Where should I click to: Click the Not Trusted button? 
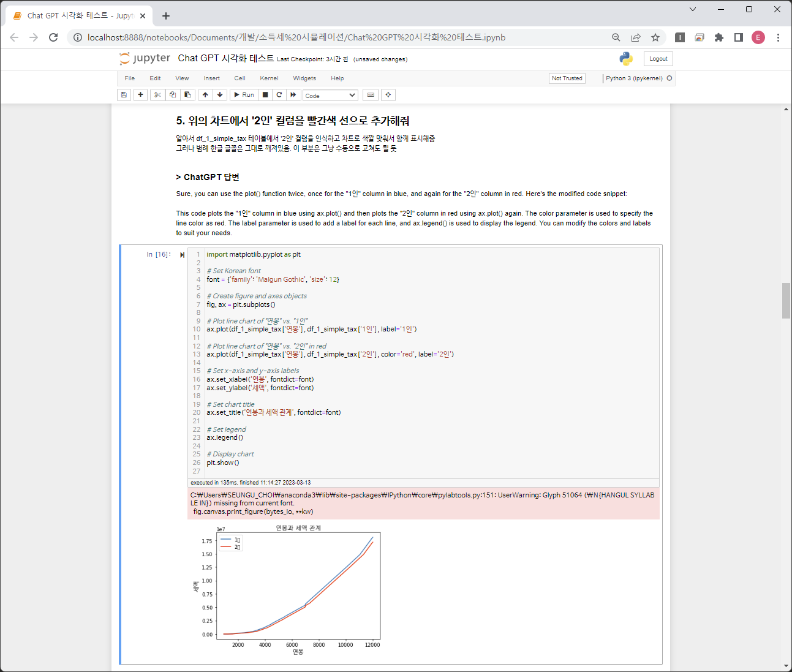pyautogui.click(x=567, y=78)
